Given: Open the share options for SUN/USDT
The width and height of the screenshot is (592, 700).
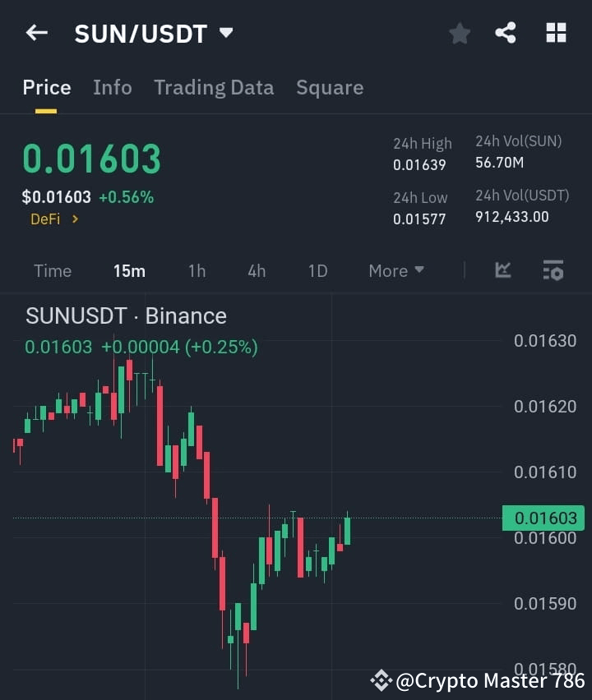Looking at the screenshot, I should [506, 33].
